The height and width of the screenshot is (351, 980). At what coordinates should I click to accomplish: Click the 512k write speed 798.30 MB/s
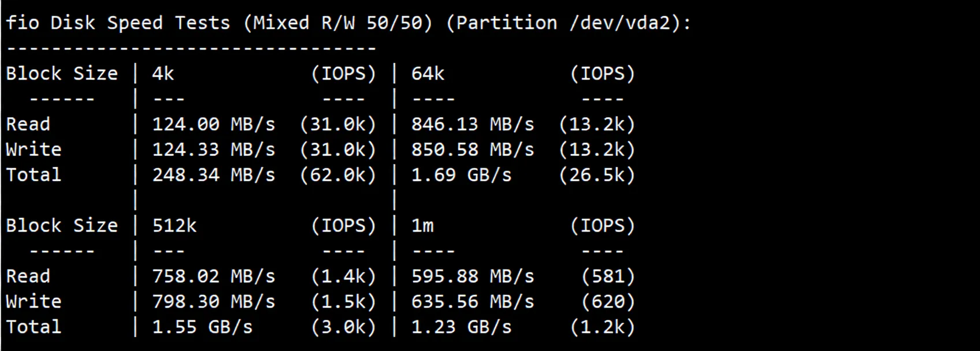[214, 301]
